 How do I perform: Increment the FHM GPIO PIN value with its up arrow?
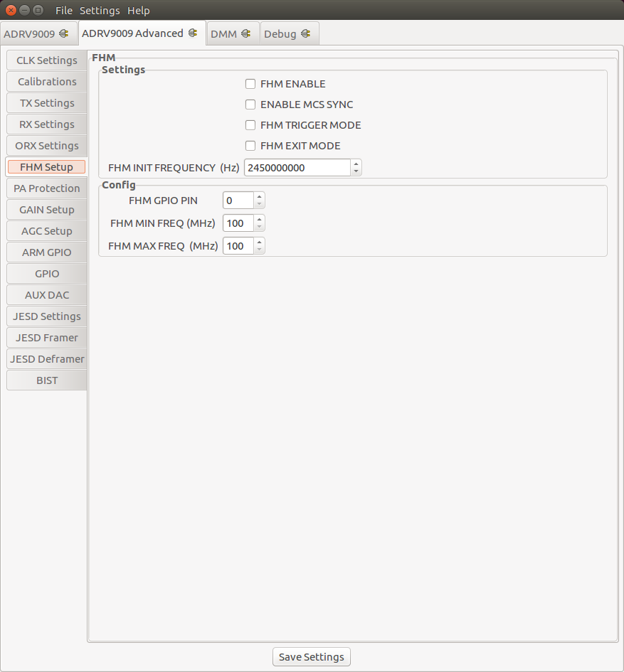(259, 197)
